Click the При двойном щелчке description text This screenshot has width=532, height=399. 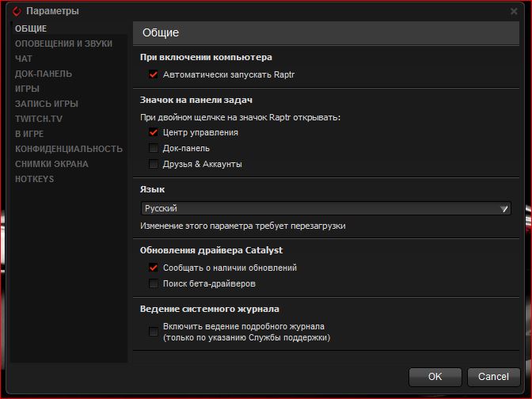click(x=240, y=117)
